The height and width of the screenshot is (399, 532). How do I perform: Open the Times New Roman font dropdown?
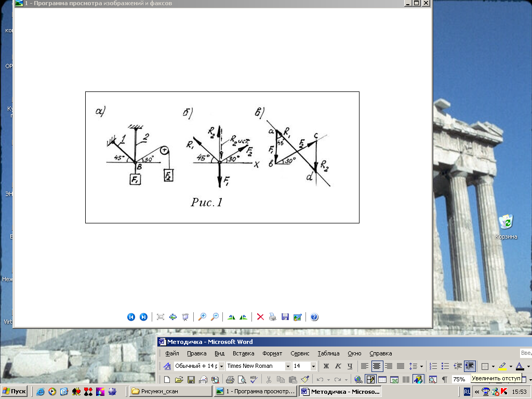[x=288, y=366]
